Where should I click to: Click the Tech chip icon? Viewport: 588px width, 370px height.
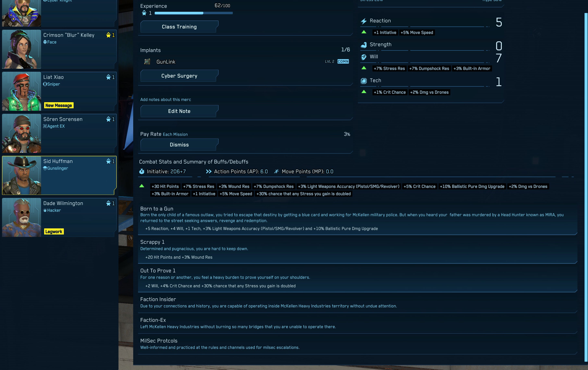[x=364, y=81]
